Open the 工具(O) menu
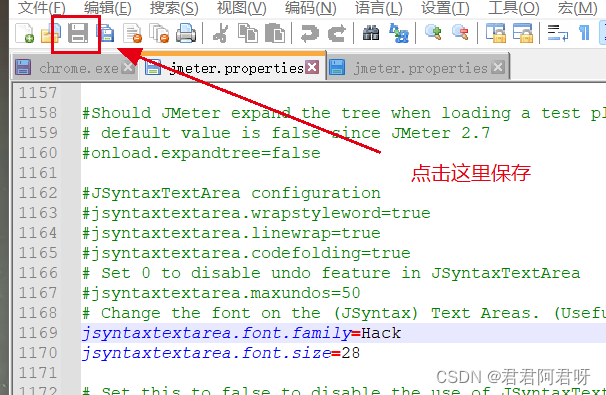This screenshot has height=395, width=606. (514, 8)
